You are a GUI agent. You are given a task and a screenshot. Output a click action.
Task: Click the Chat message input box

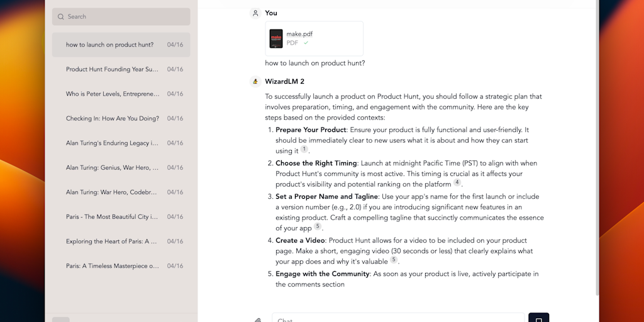[x=397, y=318]
